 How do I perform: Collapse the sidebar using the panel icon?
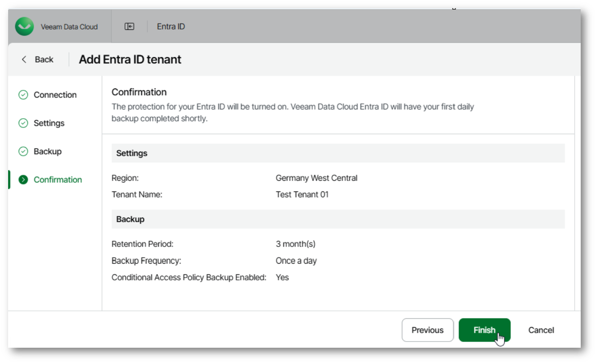tap(129, 26)
